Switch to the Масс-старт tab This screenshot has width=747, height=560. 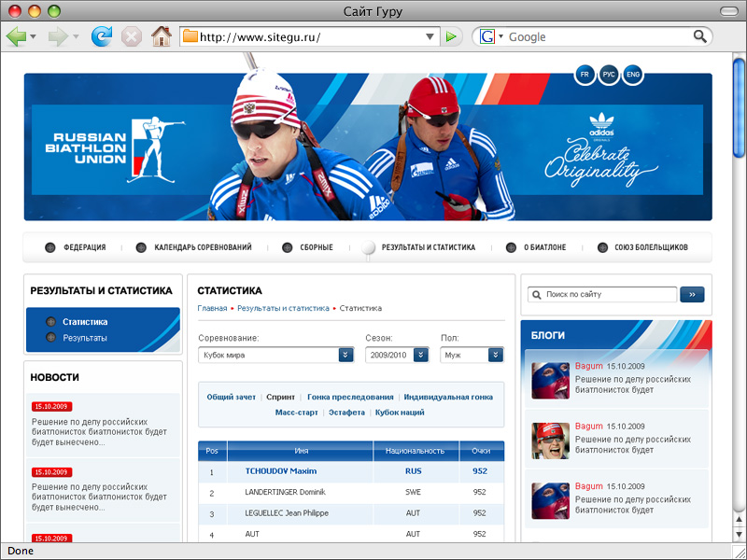tap(296, 413)
